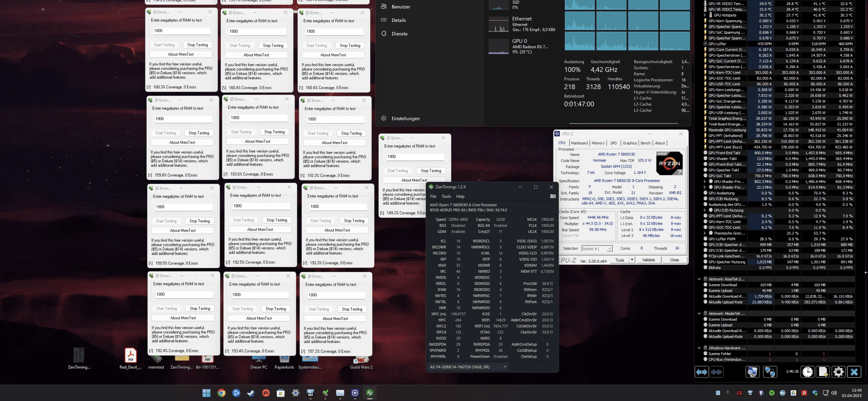
Task: Open Chrome from the taskbar
Action: click(x=221, y=393)
